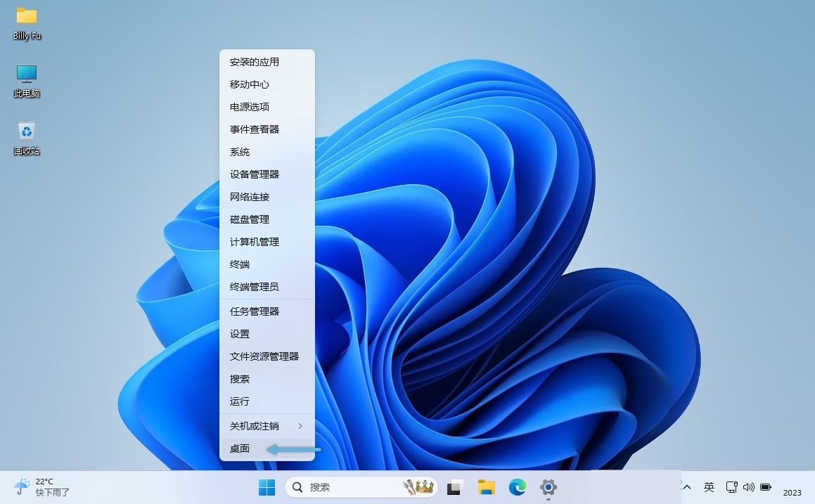The height and width of the screenshot is (504, 815).
Task: Launch 终端 from the menu
Action: coord(267,264)
